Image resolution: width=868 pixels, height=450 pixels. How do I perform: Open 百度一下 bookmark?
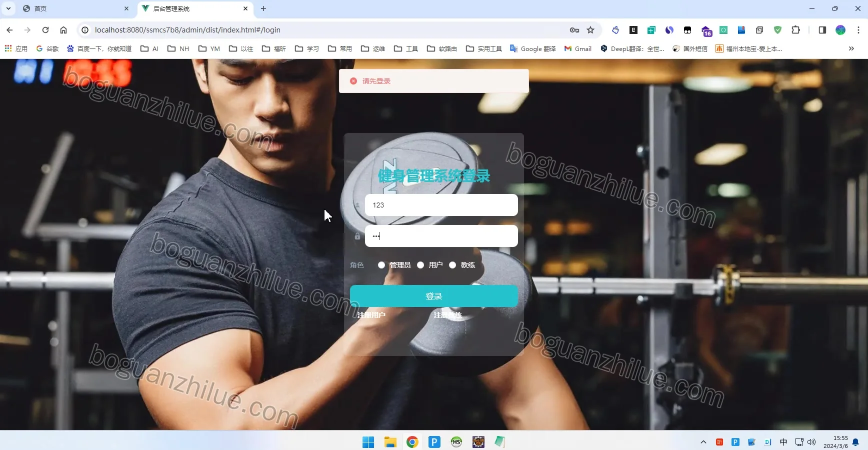tap(99, 48)
